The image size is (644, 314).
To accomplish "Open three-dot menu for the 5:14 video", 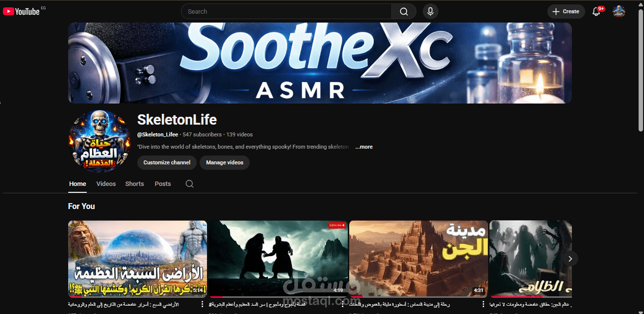I will tap(202, 305).
